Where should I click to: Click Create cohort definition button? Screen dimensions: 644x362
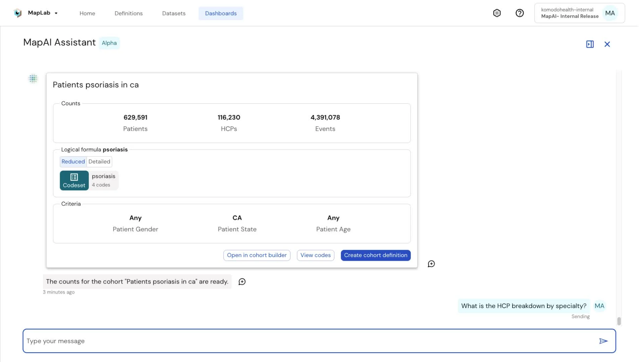pyautogui.click(x=375, y=255)
